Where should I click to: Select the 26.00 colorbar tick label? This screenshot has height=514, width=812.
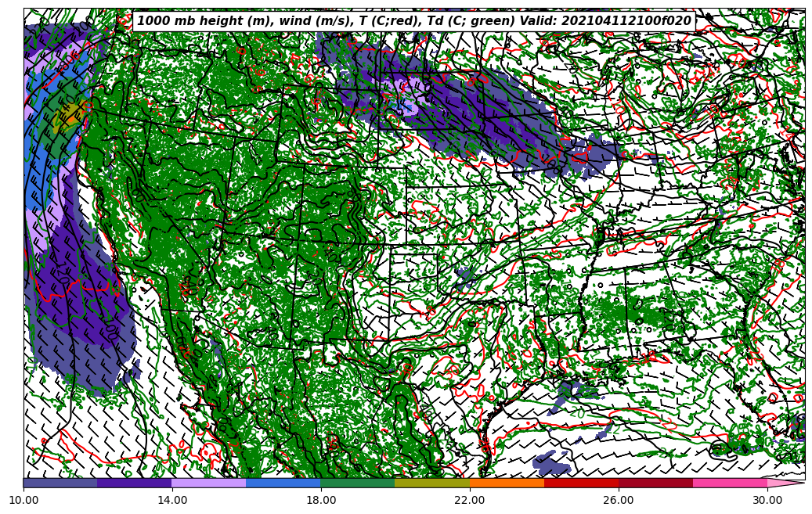point(619,499)
